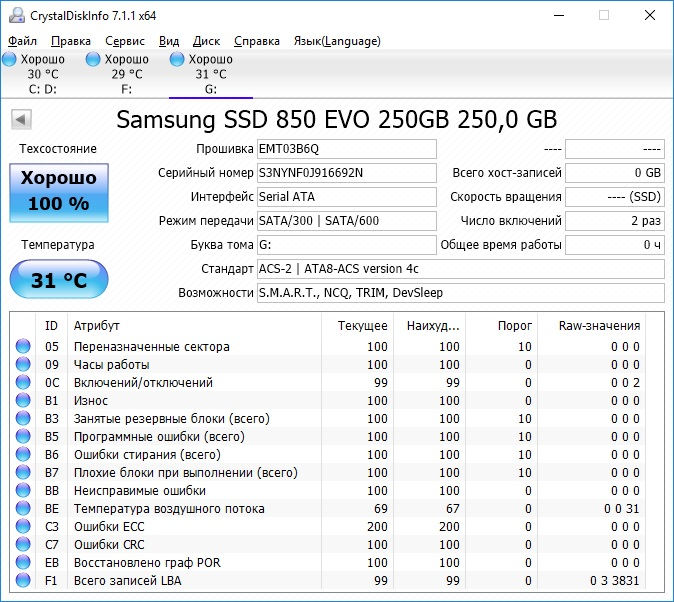Click status icon for B6 Ошибки стирания

click(x=23, y=455)
